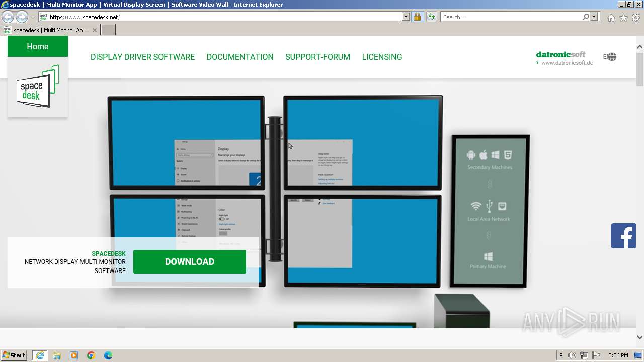Open Favorites star icon

click(x=623, y=18)
